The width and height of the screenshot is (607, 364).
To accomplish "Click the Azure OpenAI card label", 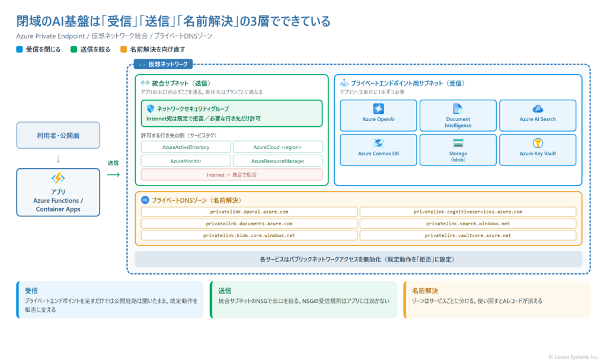I will (378, 119).
